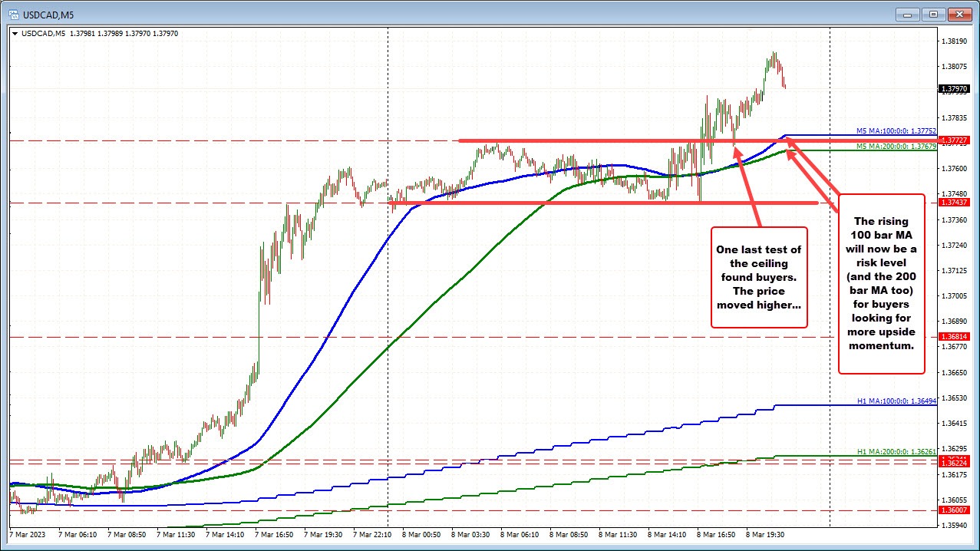
Task: Click the red current price tag 1.37970
Action: (955, 88)
